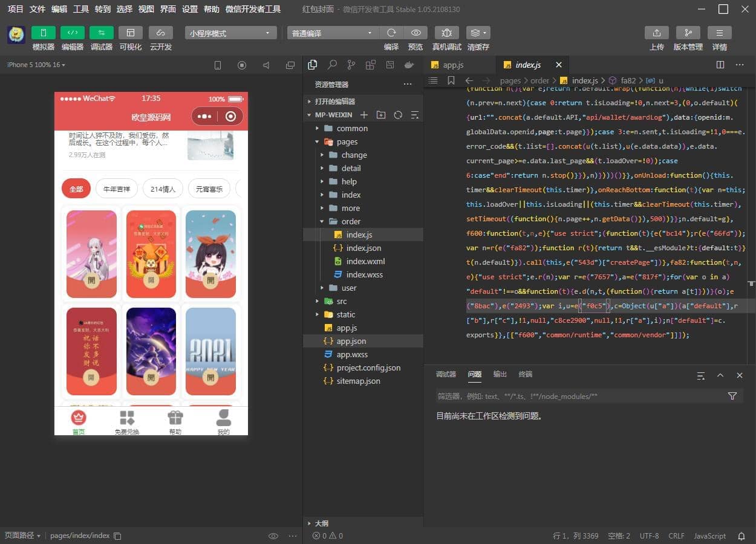Image resolution: width=756 pixels, height=544 pixels.
Task: Open the Cloud Development (云开发) tool
Action: [x=160, y=33]
